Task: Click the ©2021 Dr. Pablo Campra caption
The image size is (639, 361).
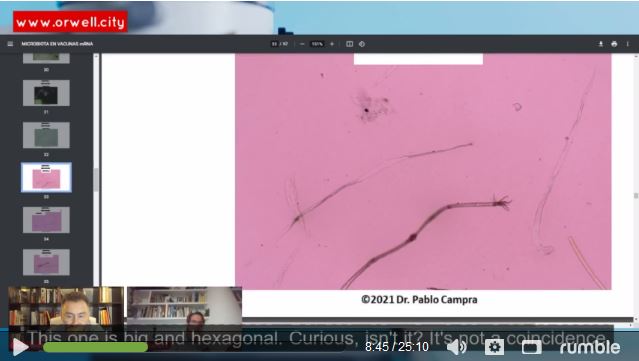Action: tap(419, 300)
